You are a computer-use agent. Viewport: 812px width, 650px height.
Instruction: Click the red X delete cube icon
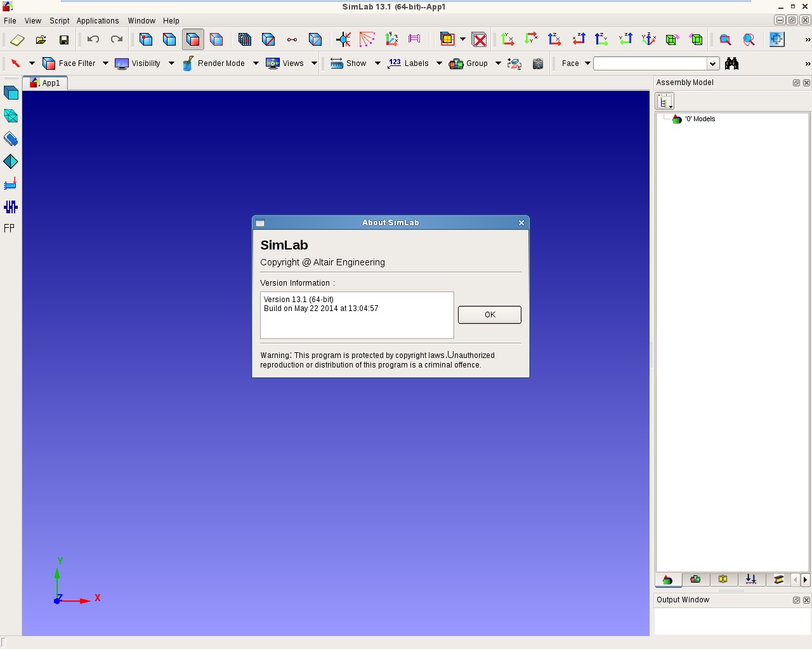(480, 39)
